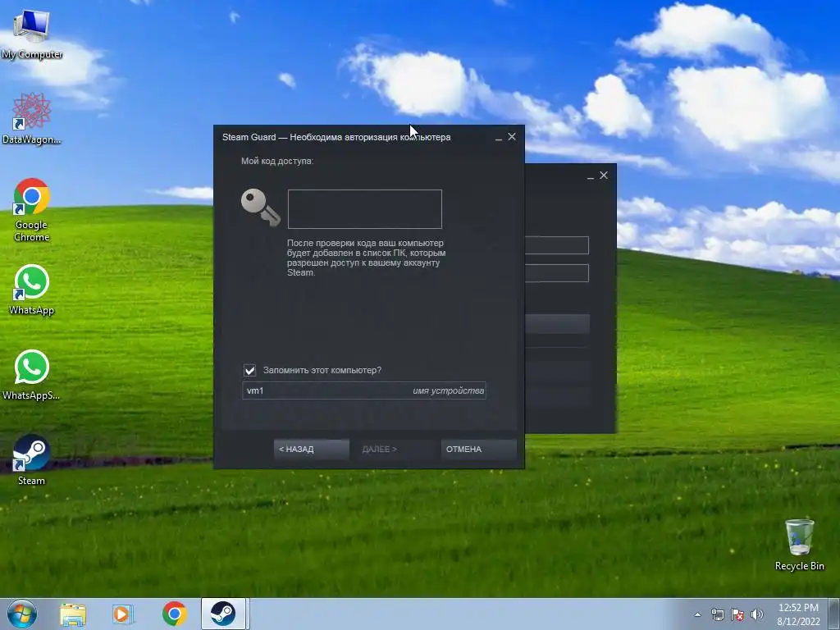
Task: Minimize the Steam Guard dialog
Action: pos(498,138)
